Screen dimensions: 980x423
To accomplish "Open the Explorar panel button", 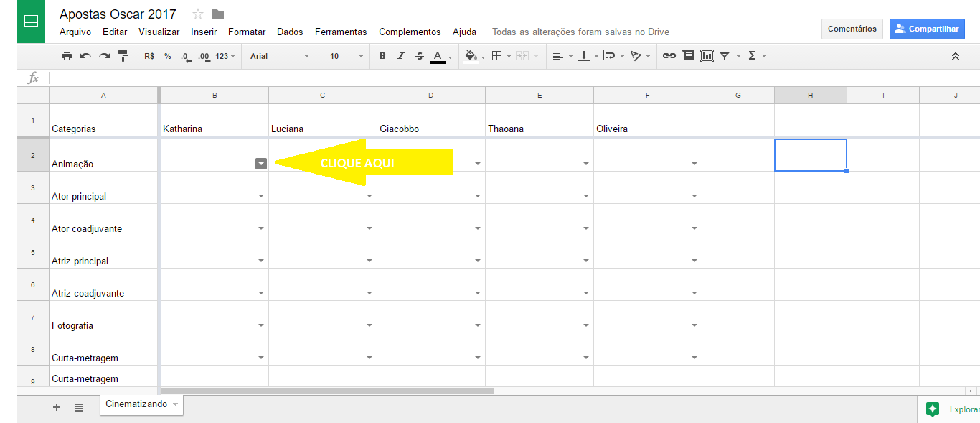I will point(949,409).
